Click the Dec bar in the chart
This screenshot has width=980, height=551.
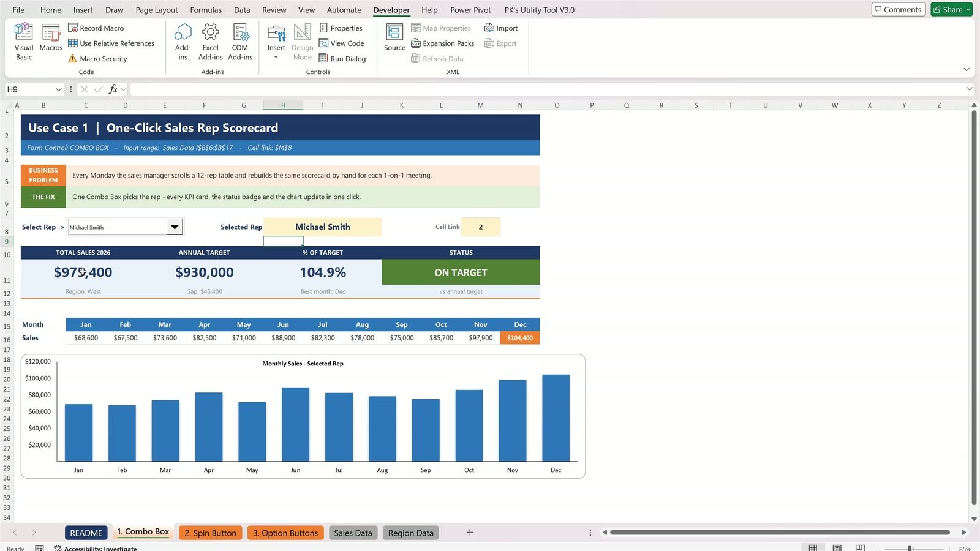pos(556,418)
